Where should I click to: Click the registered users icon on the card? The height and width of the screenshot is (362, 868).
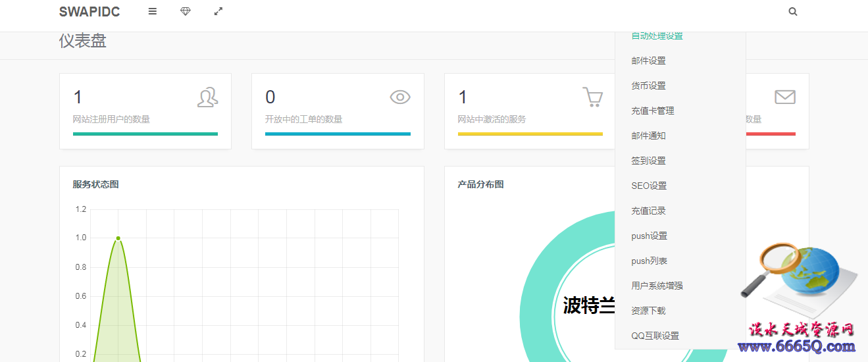(207, 97)
